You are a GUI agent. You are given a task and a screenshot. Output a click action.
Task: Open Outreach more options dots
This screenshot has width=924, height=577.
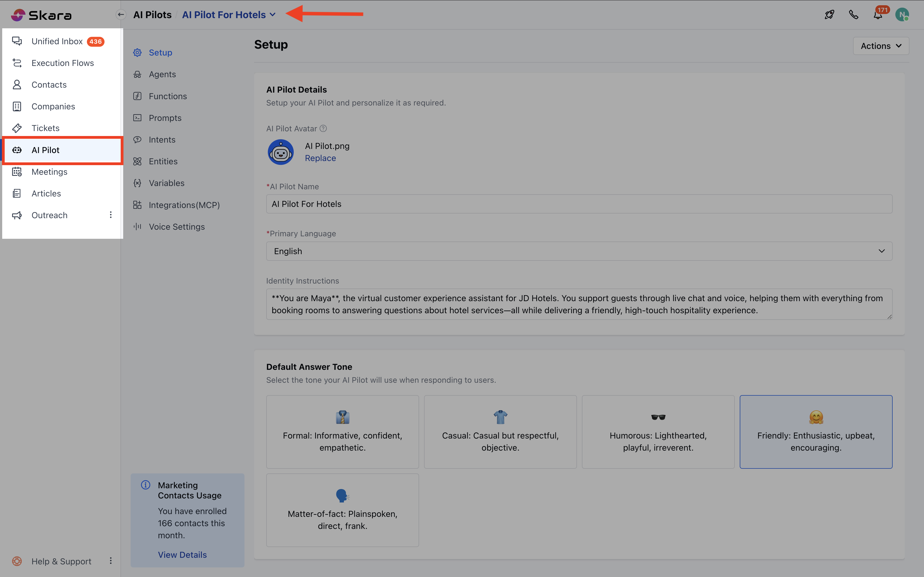111,215
